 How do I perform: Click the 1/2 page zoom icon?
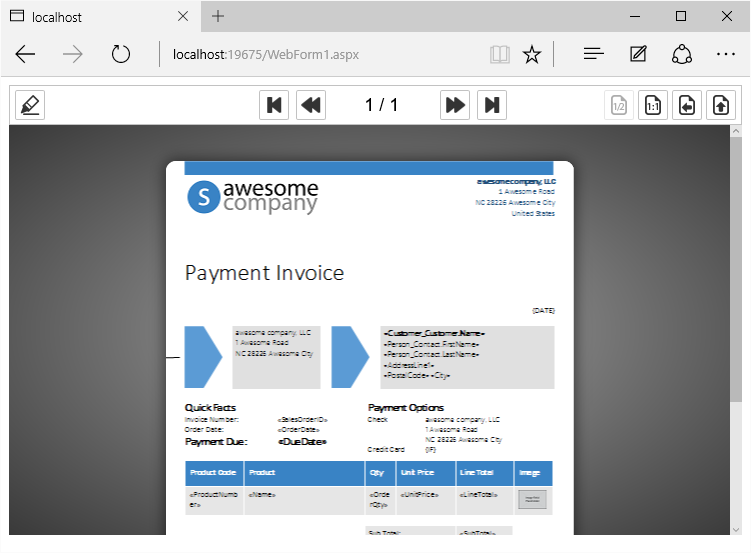point(619,105)
